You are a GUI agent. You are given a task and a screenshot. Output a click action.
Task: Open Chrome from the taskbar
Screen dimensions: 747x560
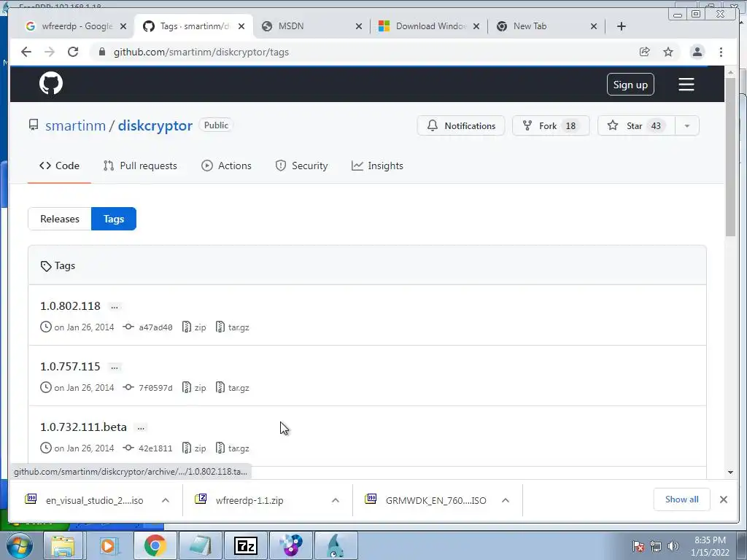155,545
